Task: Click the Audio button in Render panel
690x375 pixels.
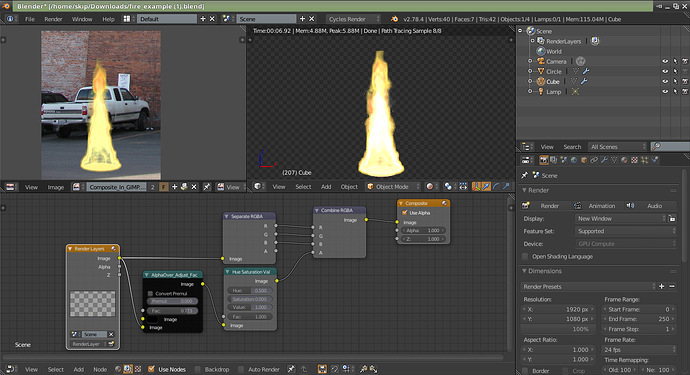Action: tap(650, 206)
